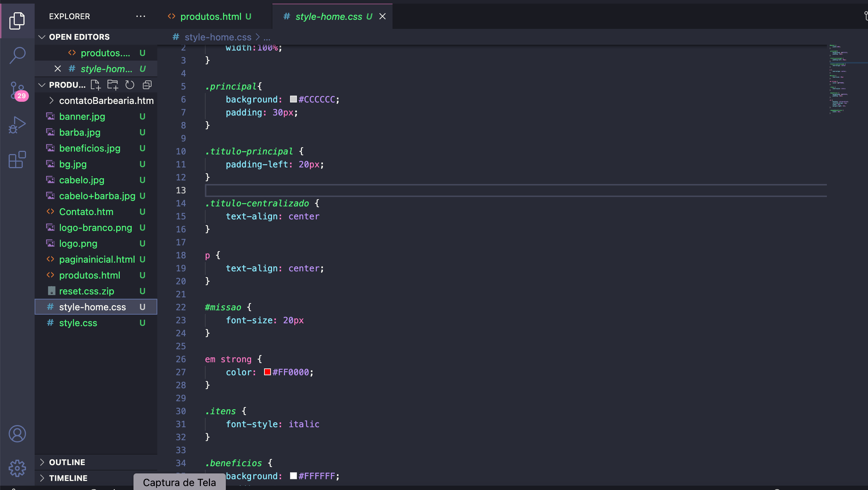Open the Run and Debug view

pyautogui.click(x=17, y=125)
